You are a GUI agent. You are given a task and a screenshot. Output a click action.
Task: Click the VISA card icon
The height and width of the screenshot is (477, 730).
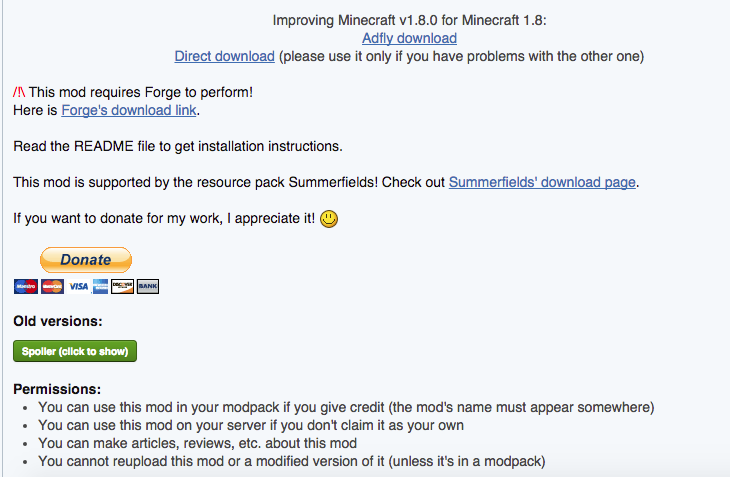click(x=78, y=286)
